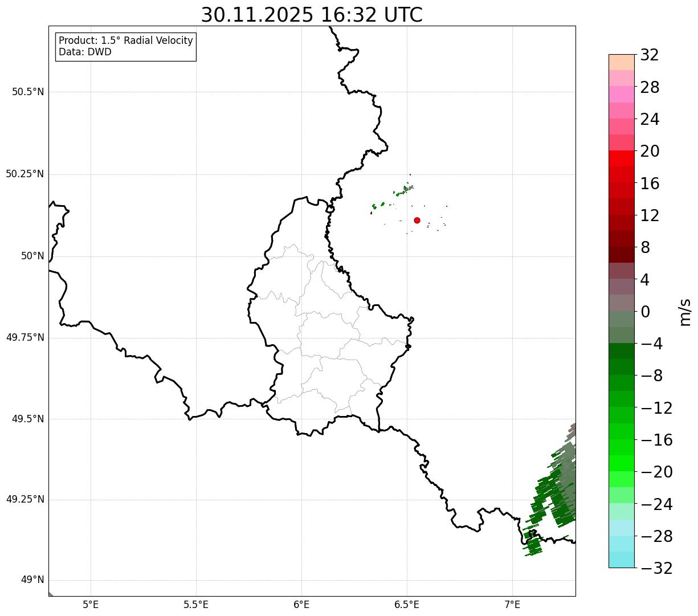The height and width of the screenshot is (616, 698).
Task: Click the '50.25°N' latitude tick label
Action: click(25, 174)
